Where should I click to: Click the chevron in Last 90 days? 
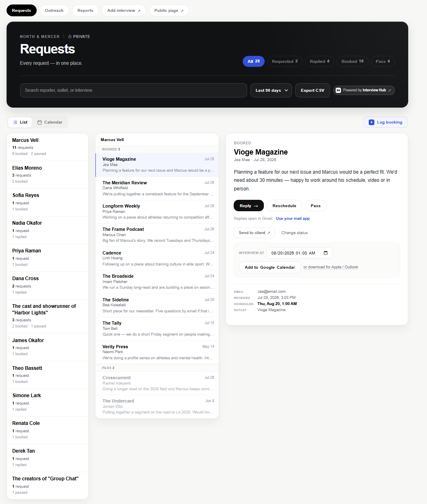click(286, 90)
